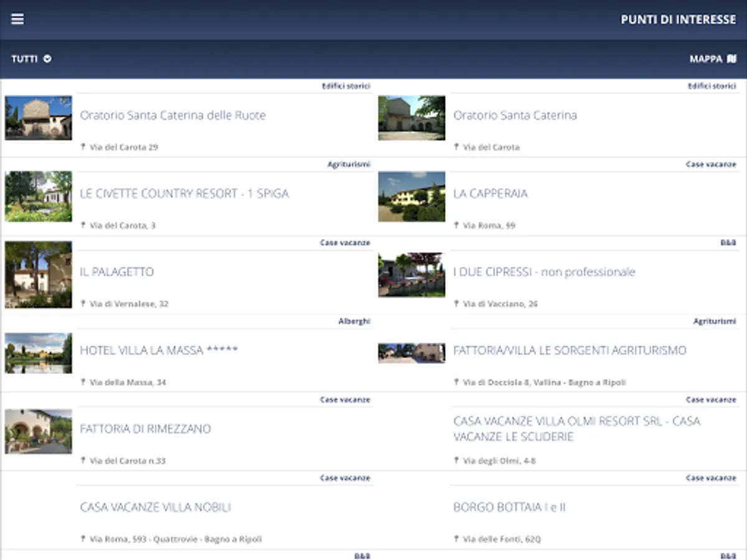The width and height of the screenshot is (747, 560).
Task: Open IL PALAGETTO listing
Action: pyautogui.click(x=117, y=272)
